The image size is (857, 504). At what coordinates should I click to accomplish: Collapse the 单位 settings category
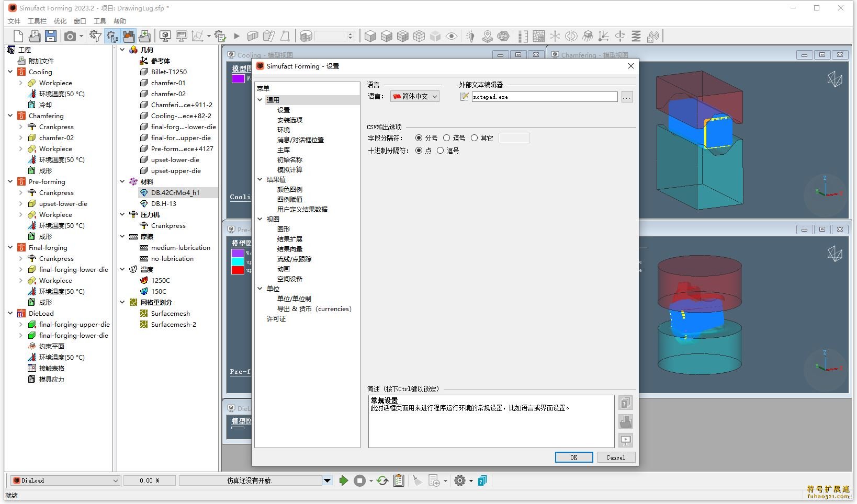pyautogui.click(x=260, y=289)
